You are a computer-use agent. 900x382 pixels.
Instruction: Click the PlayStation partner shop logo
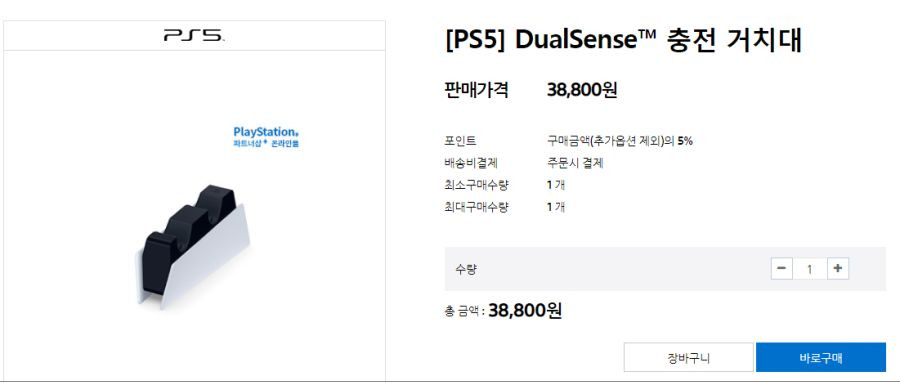tap(266, 137)
